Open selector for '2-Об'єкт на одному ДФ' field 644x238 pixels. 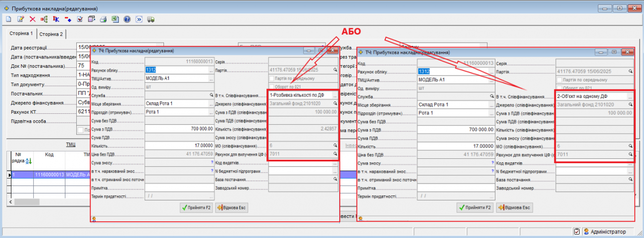pyautogui.click(x=631, y=96)
